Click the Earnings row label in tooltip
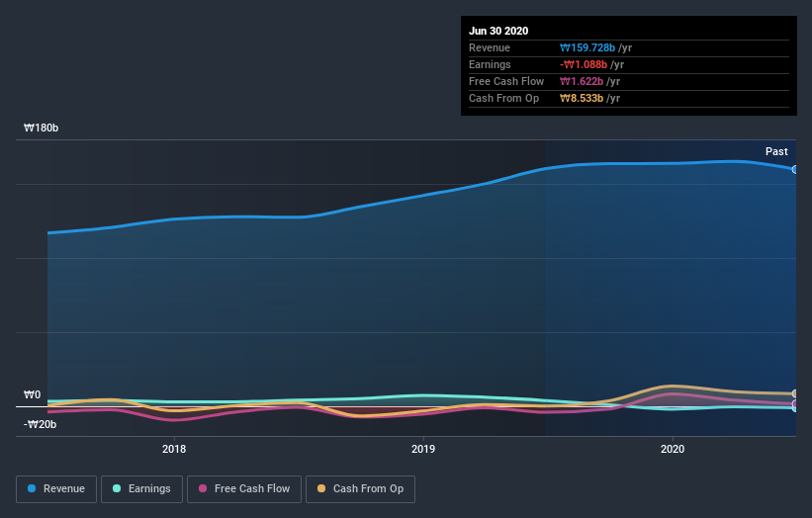 coord(490,64)
